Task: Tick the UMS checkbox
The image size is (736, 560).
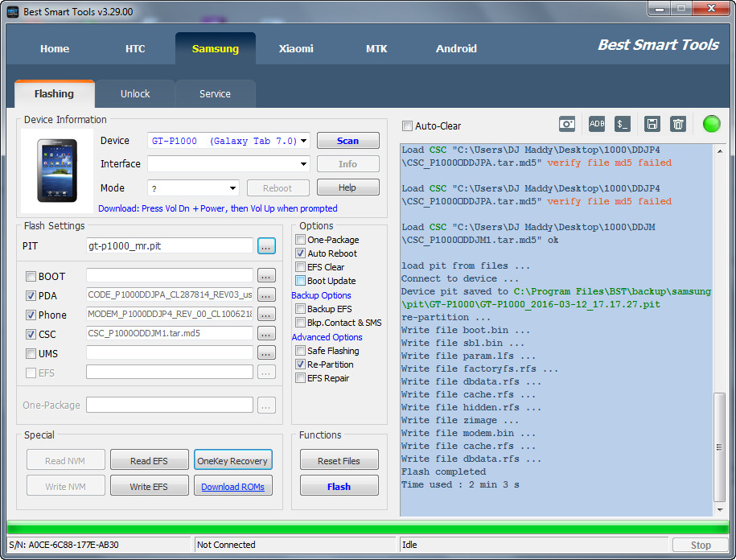Action: (31, 353)
